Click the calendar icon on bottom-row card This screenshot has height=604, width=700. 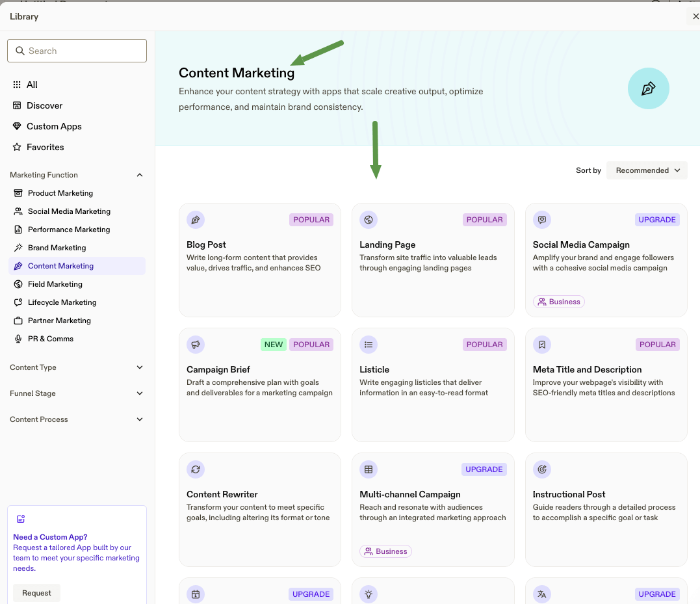coord(196,594)
